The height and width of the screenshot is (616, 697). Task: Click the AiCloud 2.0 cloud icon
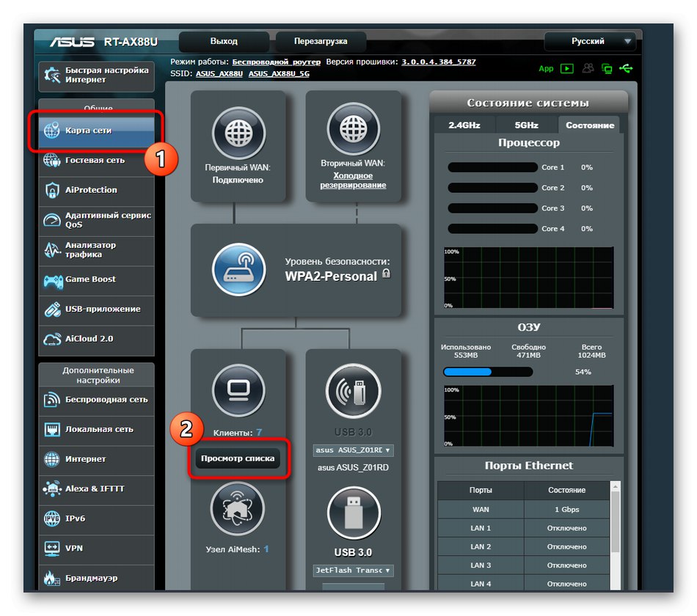click(52, 340)
